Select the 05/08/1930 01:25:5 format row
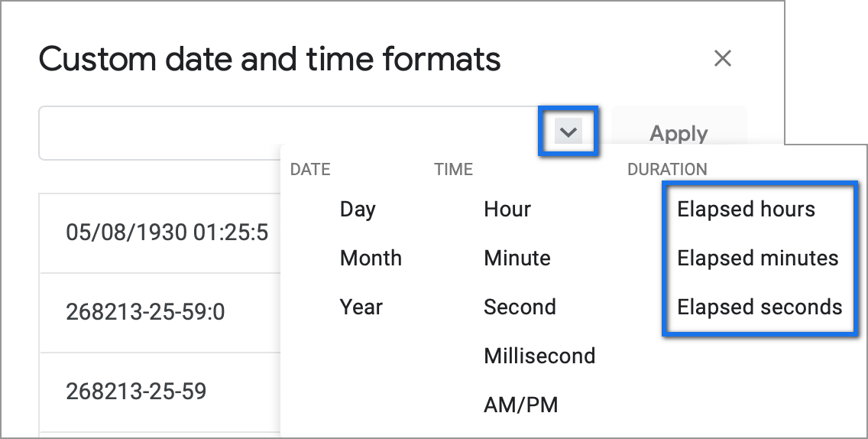Image resolution: width=868 pixels, height=439 pixels. [x=160, y=233]
